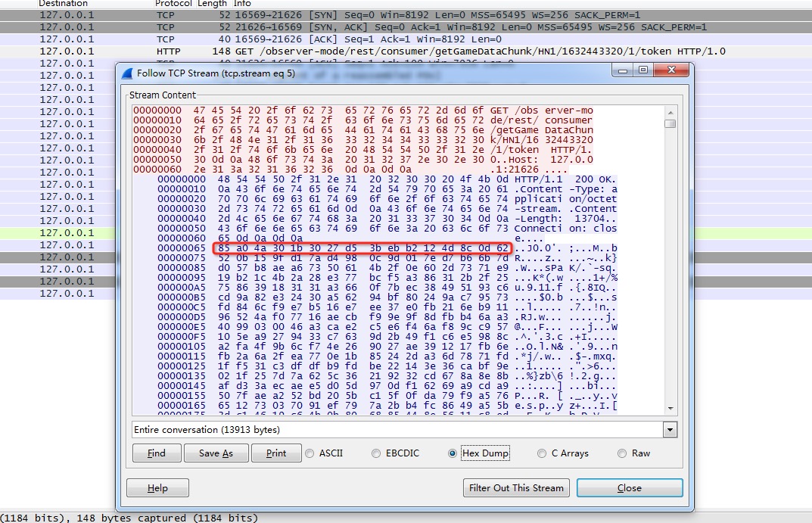The width and height of the screenshot is (812, 523).
Task: Click hex line at offset 00000165
Action: 387,406
